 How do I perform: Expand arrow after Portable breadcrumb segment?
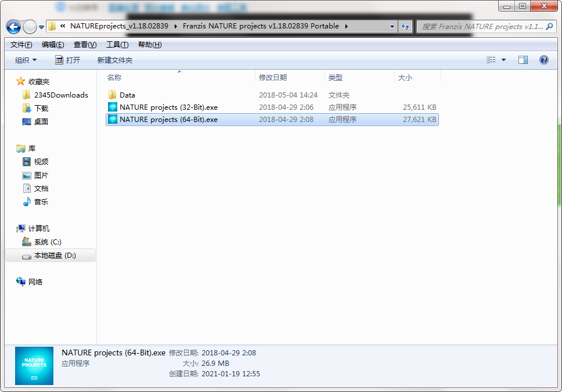(346, 26)
